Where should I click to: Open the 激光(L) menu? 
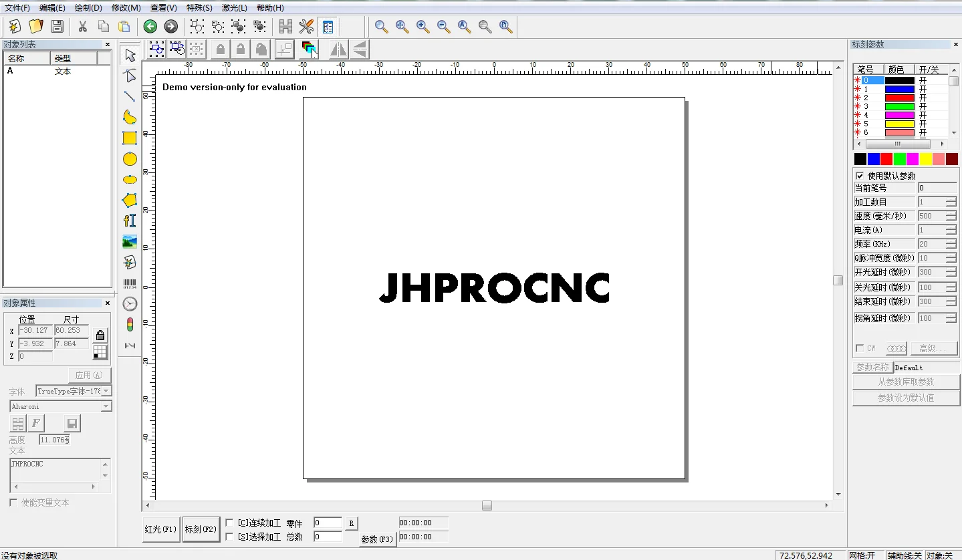(234, 8)
